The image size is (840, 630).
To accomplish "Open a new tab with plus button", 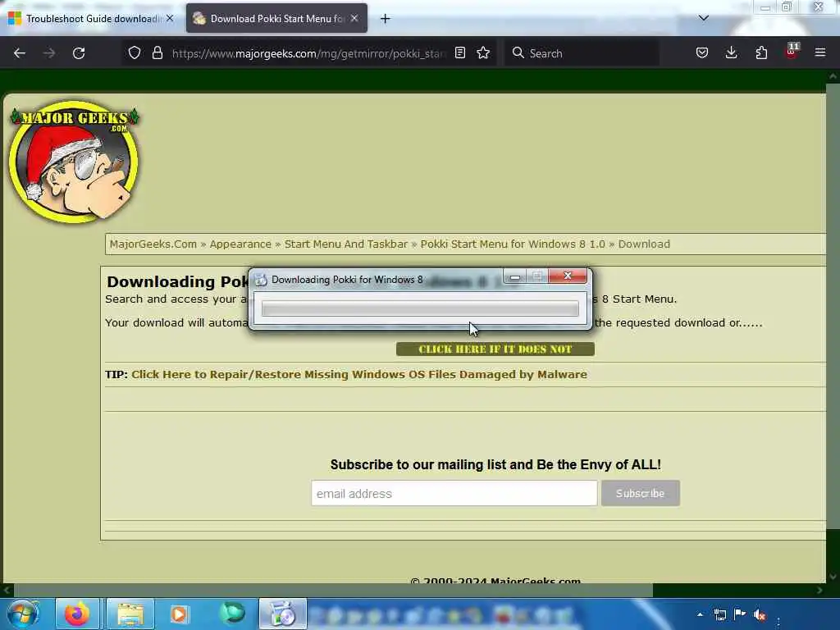I will [386, 19].
